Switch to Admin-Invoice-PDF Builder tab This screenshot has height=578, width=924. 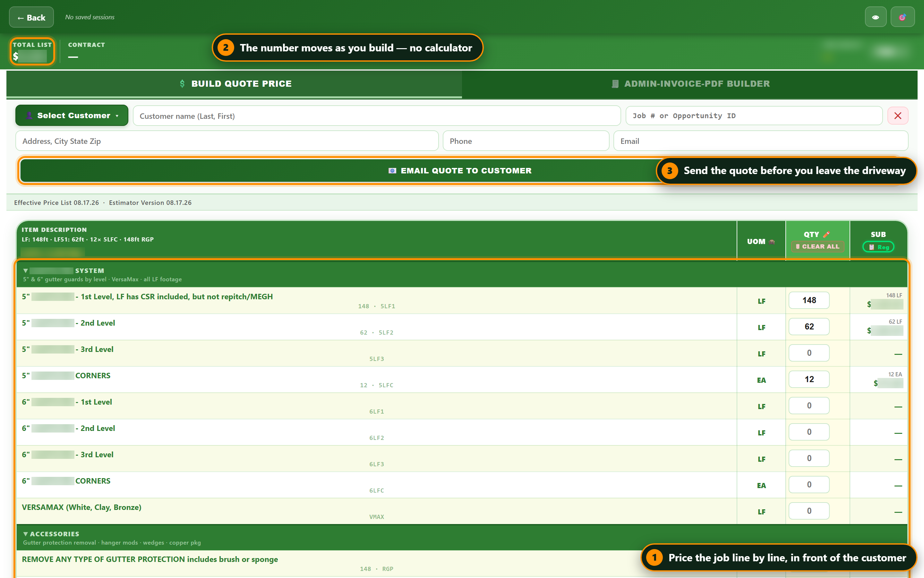point(689,84)
